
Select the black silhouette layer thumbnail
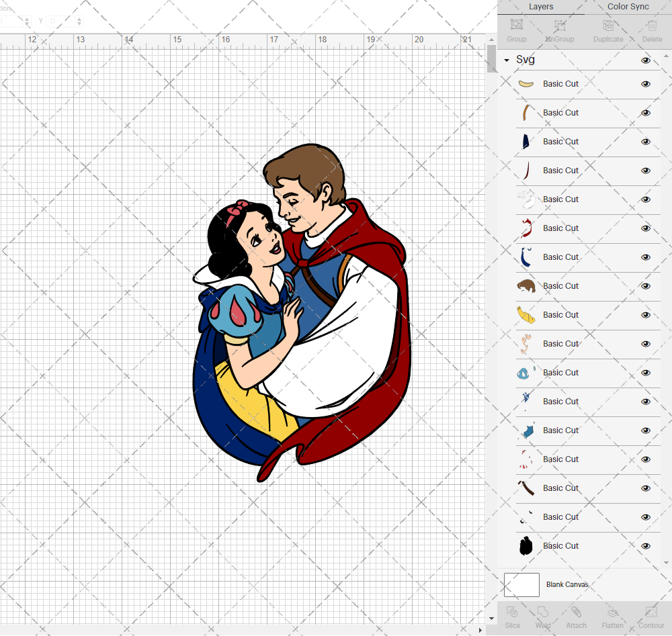point(526,546)
